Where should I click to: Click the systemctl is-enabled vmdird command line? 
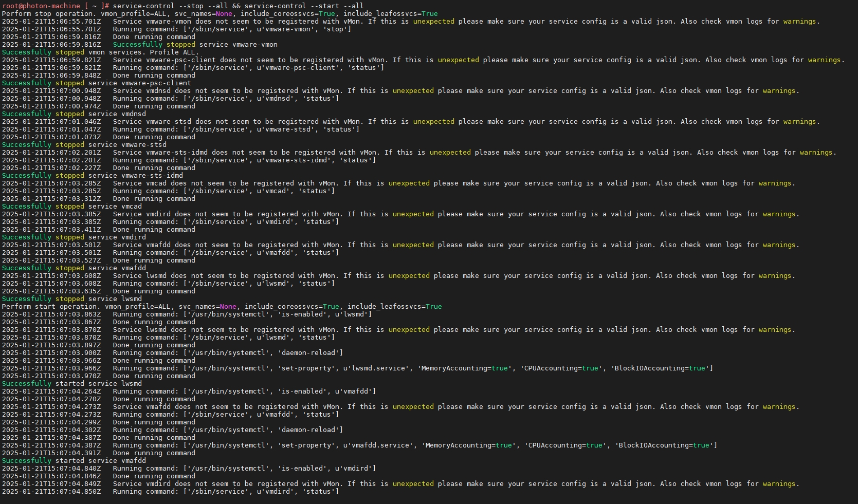pyautogui.click(x=244, y=469)
